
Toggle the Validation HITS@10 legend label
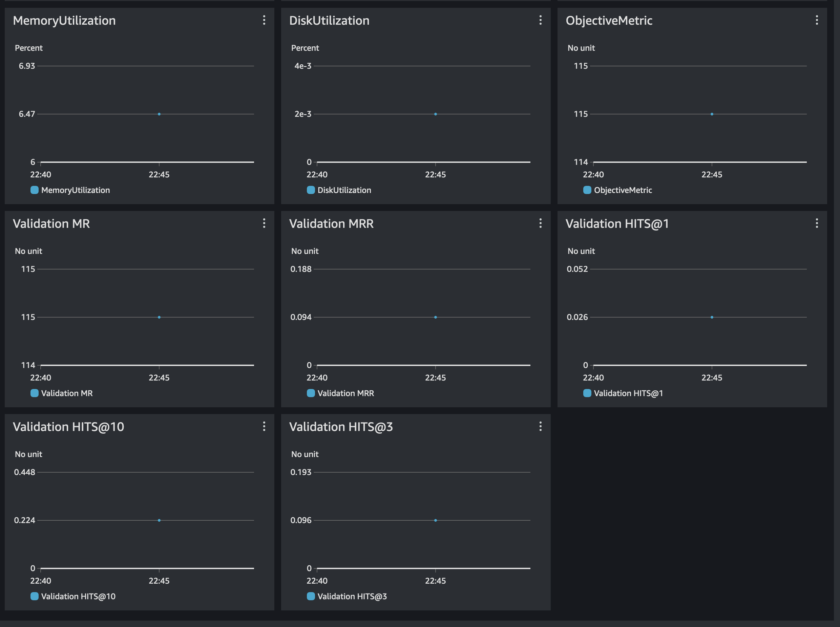tap(78, 596)
